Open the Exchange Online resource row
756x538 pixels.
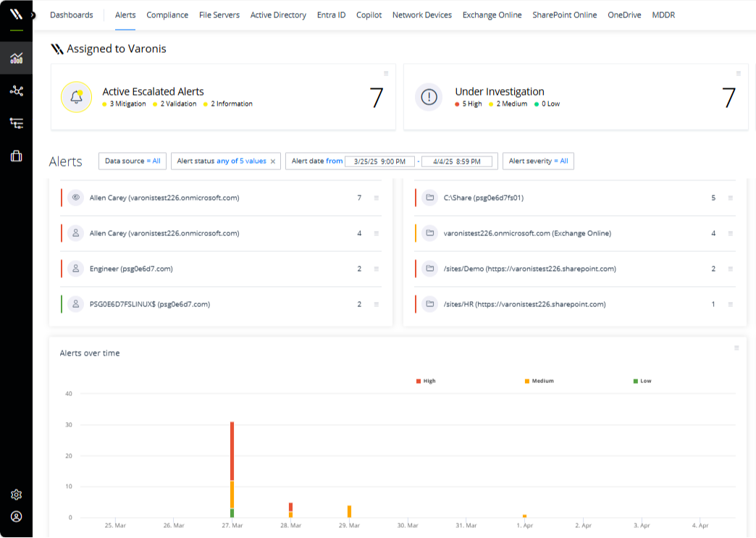click(575, 233)
